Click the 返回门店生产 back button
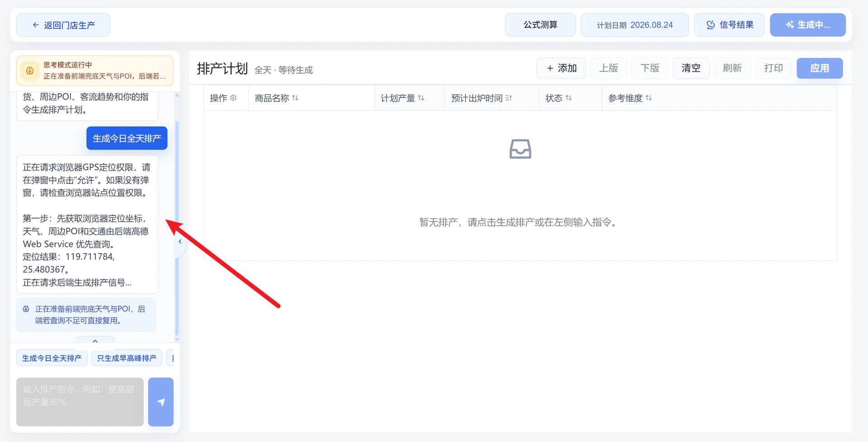This screenshot has width=868, height=442. pos(63,25)
